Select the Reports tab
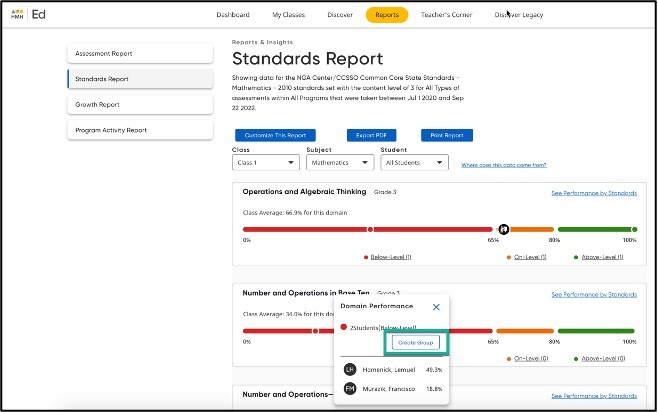Image resolution: width=658 pixels, height=412 pixels. pos(387,15)
